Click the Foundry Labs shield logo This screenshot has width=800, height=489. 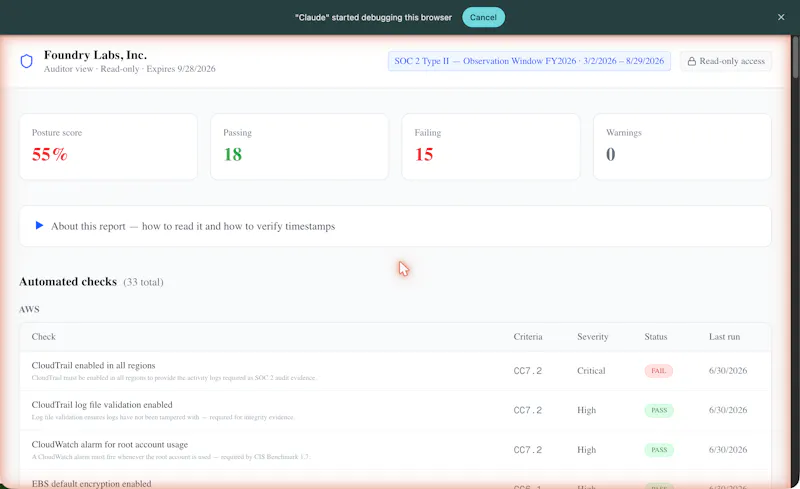pyautogui.click(x=27, y=61)
